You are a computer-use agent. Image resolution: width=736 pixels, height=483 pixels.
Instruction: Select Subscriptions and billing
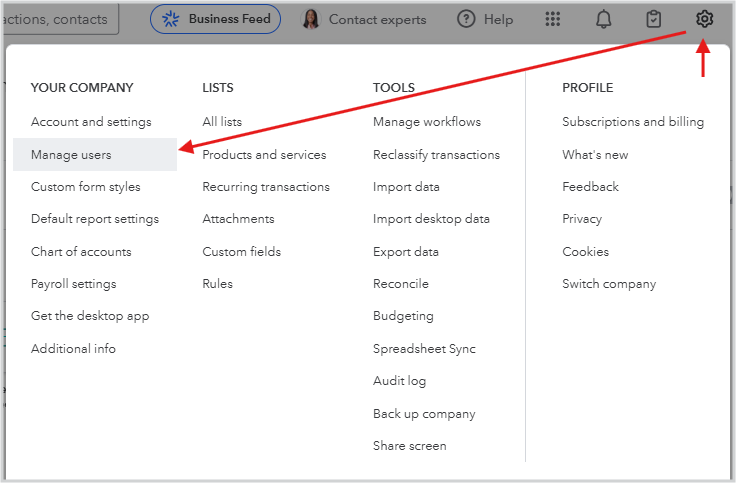pos(633,122)
